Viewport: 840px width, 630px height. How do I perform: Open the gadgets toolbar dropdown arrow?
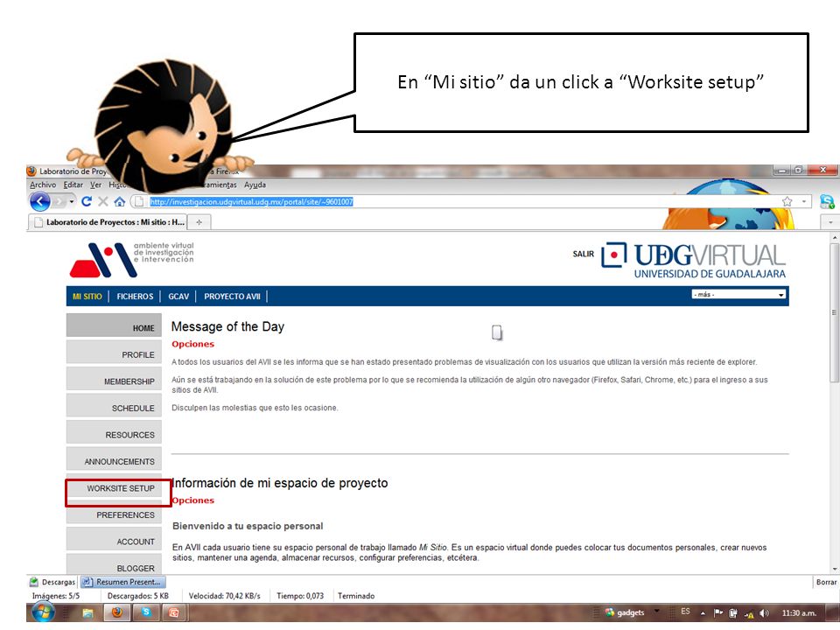[657, 610]
